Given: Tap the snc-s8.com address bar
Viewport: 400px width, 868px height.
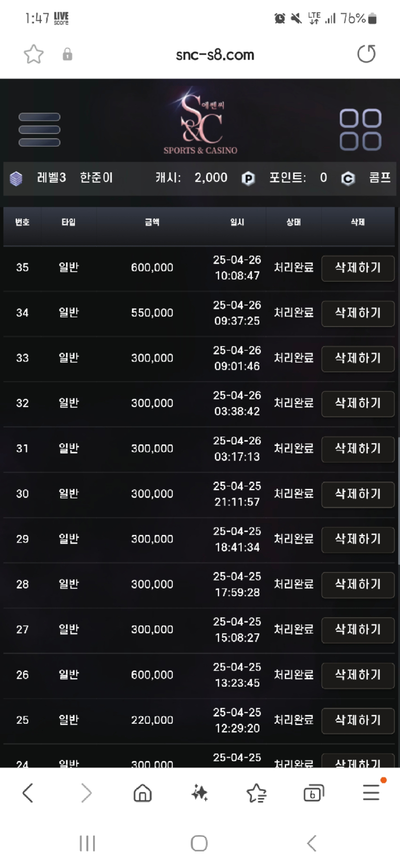Looking at the screenshot, I should 215,55.
